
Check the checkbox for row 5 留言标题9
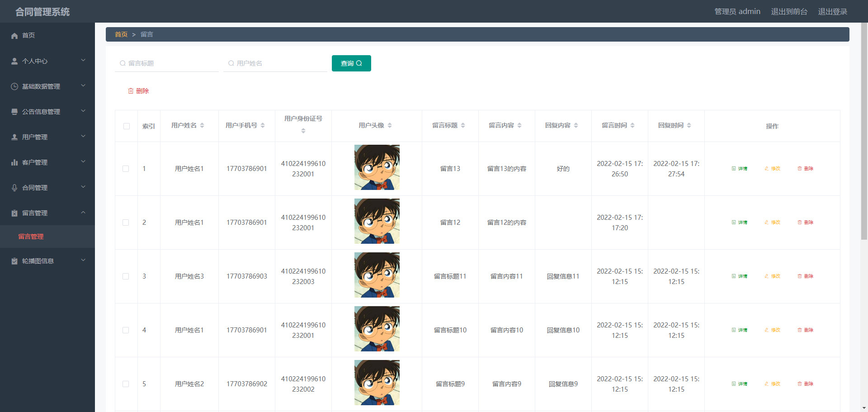[126, 384]
